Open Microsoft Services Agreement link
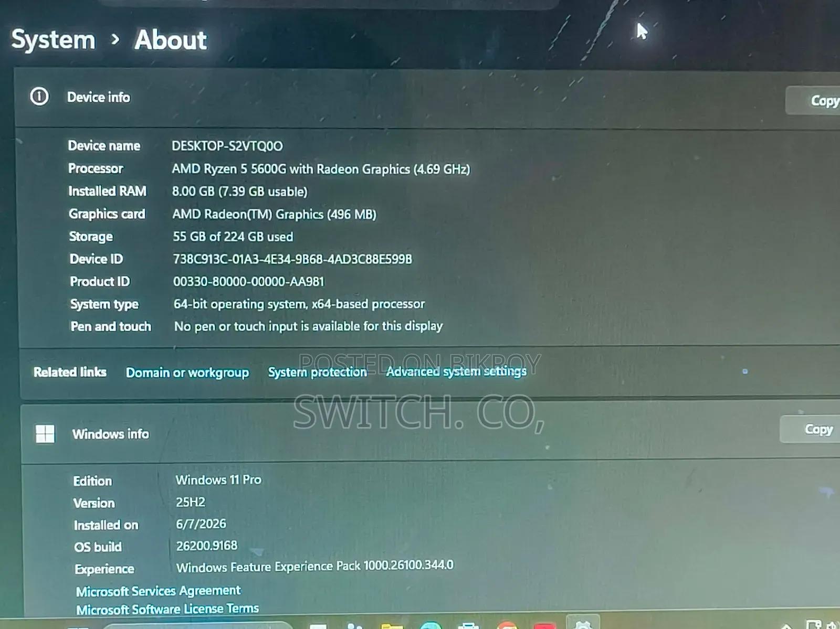This screenshot has width=840, height=629. click(158, 591)
